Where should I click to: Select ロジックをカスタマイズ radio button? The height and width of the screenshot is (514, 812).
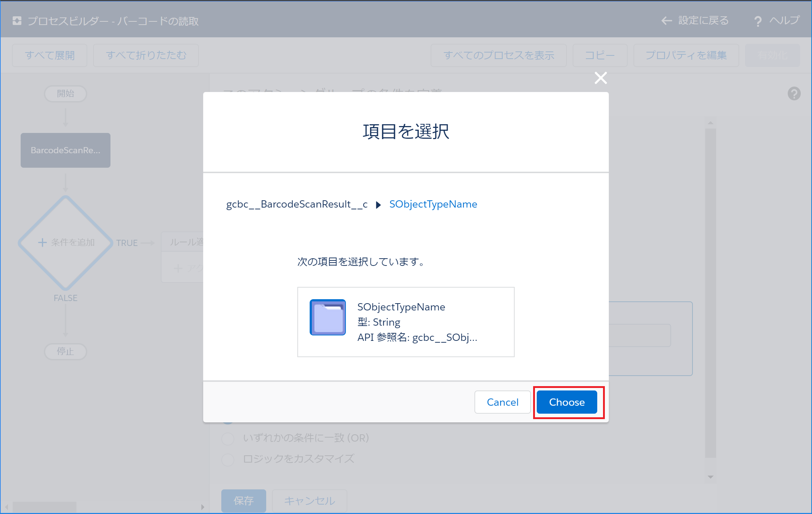click(x=228, y=459)
